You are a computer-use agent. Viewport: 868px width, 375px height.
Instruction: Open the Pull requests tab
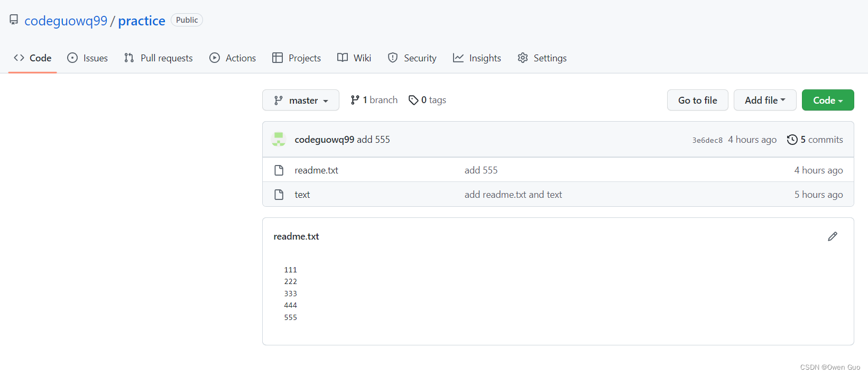coord(158,58)
